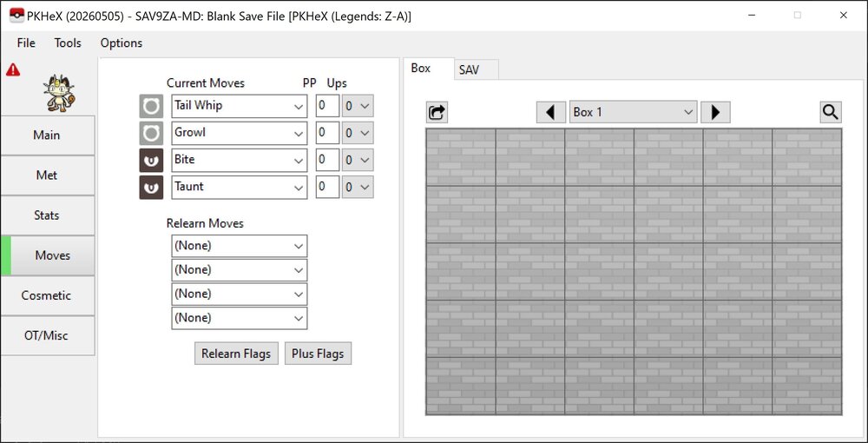Open the Tail Whip move dropdown
The width and height of the screenshot is (868, 443).
(x=240, y=106)
